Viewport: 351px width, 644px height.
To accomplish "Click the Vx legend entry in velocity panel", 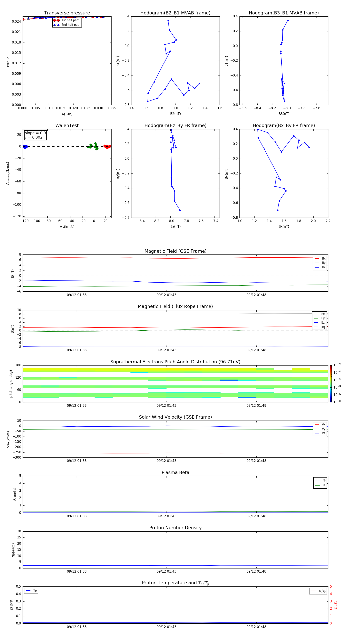I will click(320, 424).
